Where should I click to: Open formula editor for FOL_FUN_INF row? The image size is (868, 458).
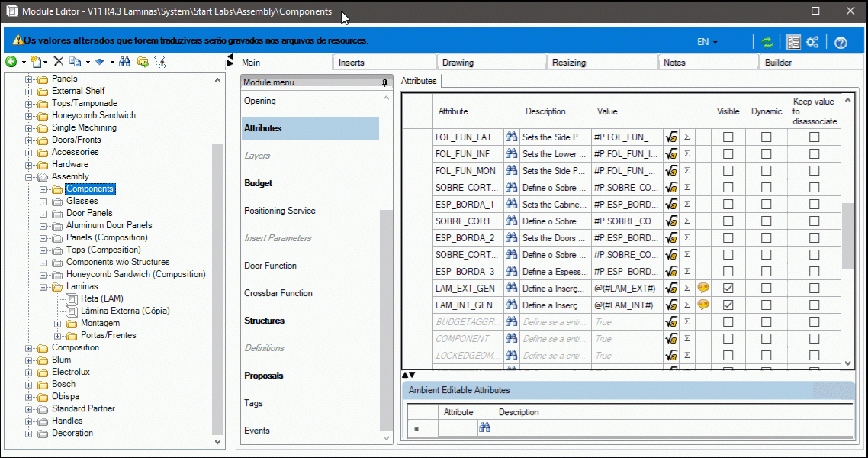tap(671, 154)
